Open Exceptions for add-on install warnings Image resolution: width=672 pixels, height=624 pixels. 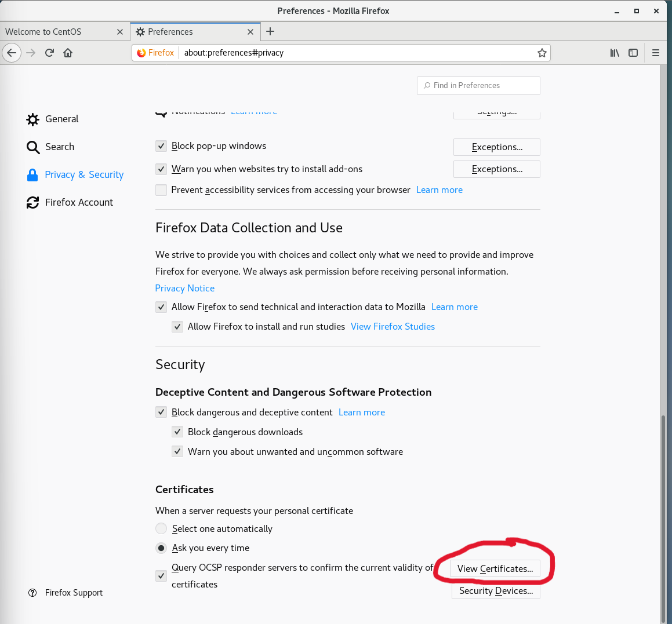click(x=497, y=169)
